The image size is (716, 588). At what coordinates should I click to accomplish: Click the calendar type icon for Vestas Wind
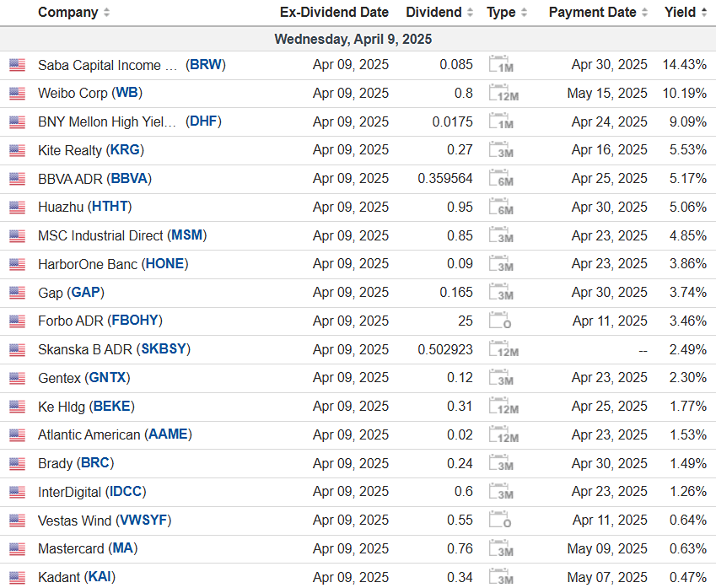[500, 520]
